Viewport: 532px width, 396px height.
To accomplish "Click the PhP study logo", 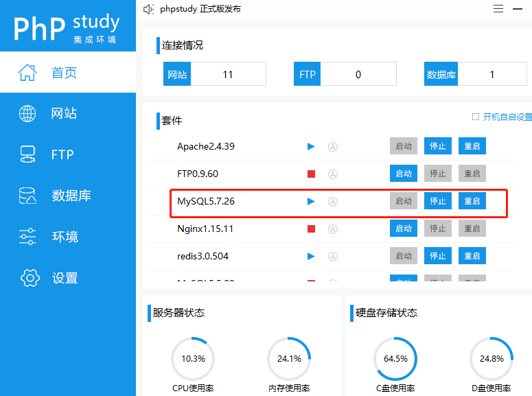I will point(67,28).
